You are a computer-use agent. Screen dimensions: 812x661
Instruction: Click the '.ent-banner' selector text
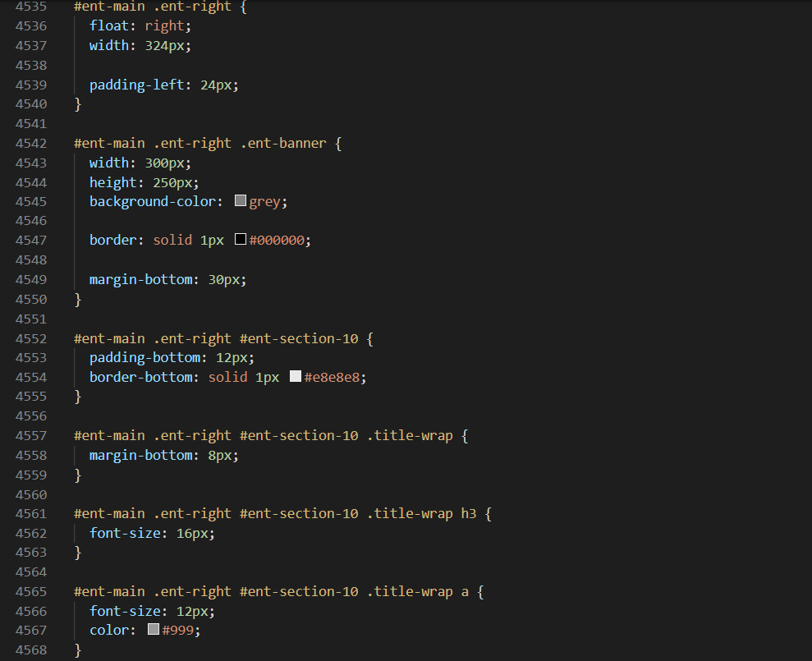pos(283,144)
